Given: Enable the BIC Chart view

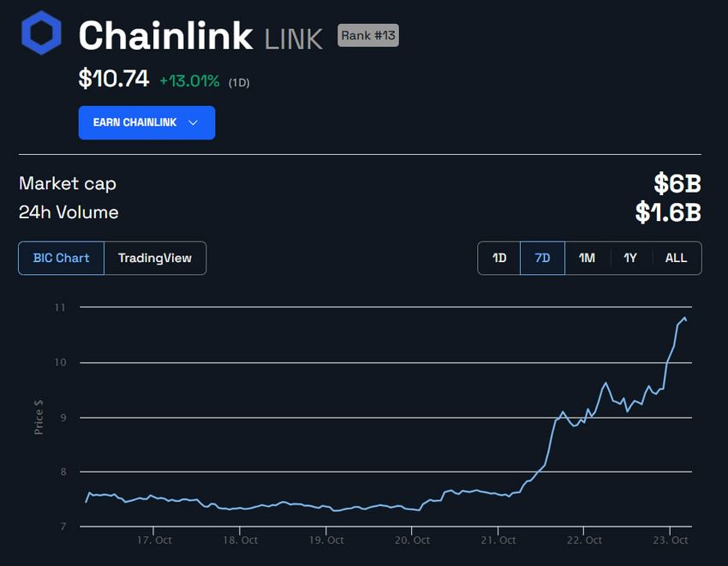Looking at the screenshot, I should tap(60, 258).
